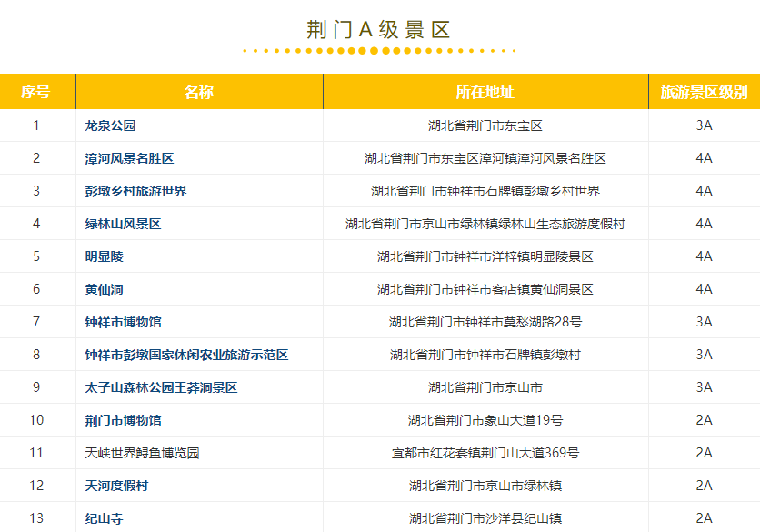
Task: Select address 湖北省荆门市东宝区
Action: [485, 125]
